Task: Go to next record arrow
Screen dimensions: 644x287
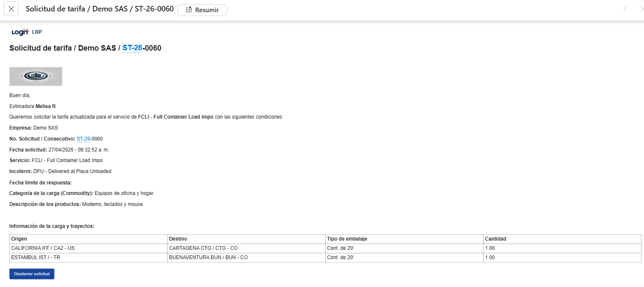Action: pos(641,9)
